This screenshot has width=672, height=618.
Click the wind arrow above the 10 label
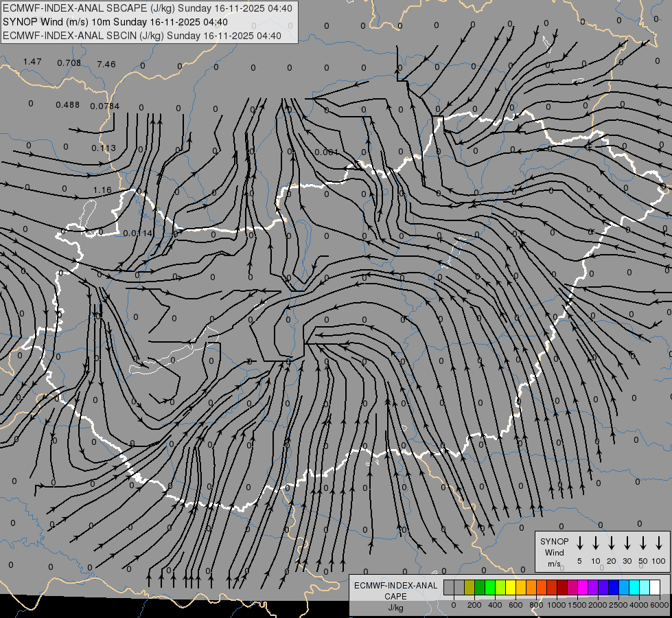(x=596, y=543)
